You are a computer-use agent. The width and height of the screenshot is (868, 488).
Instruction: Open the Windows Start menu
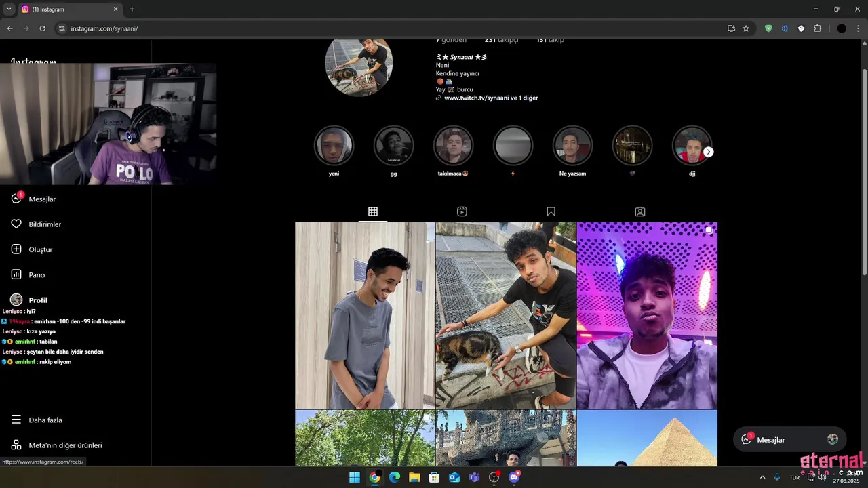[355, 477]
